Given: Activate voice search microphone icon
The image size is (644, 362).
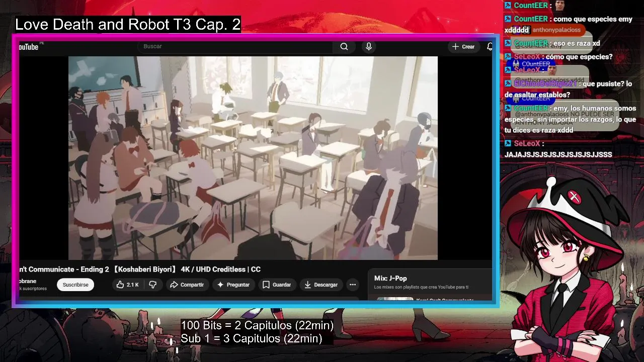Looking at the screenshot, I should point(369,46).
